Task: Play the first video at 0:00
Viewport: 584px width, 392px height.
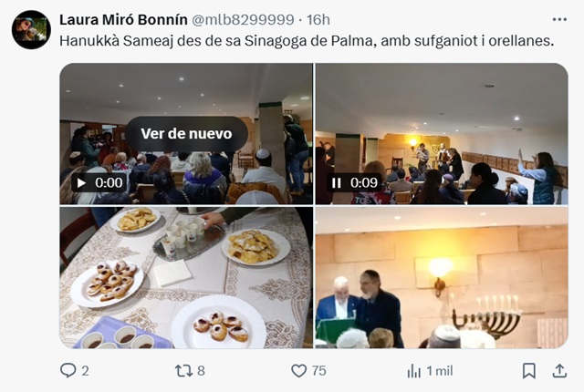Action: click(81, 182)
